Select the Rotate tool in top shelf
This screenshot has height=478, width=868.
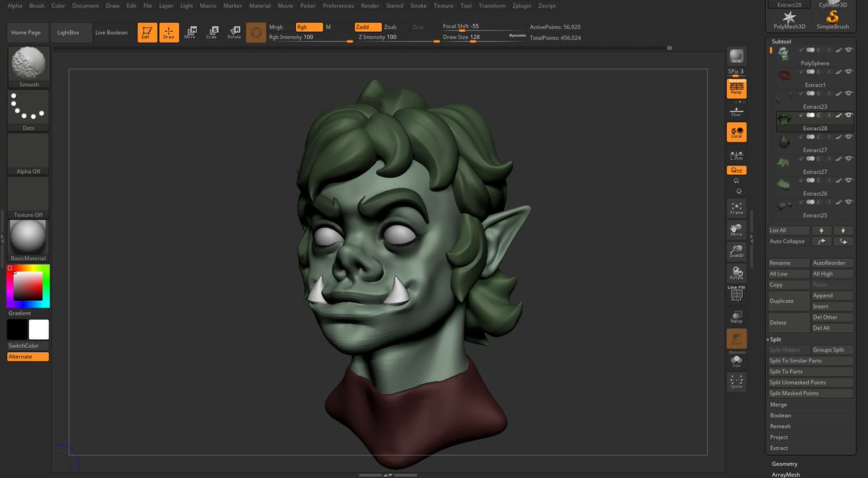coord(234,33)
